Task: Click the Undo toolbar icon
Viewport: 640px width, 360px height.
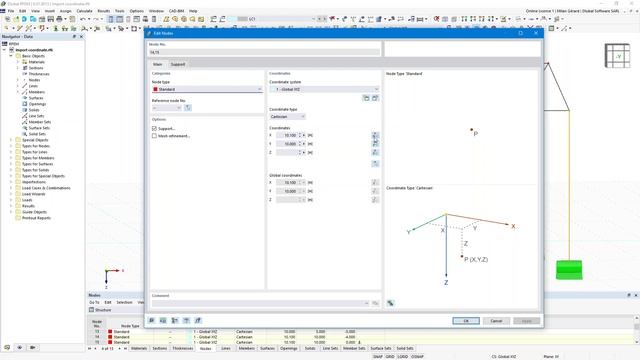Action: click(x=83, y=19)
